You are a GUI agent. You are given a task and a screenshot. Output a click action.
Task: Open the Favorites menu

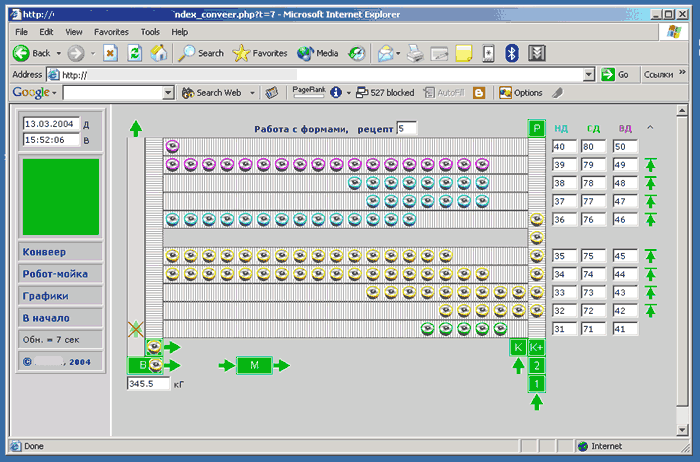pyautogui.click(x=111, y=32)
